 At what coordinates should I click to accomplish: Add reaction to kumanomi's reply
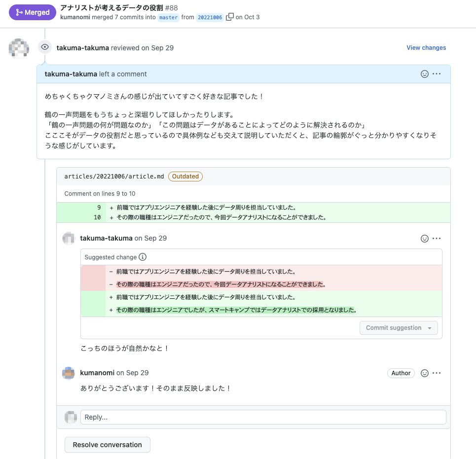pos(424,373)
